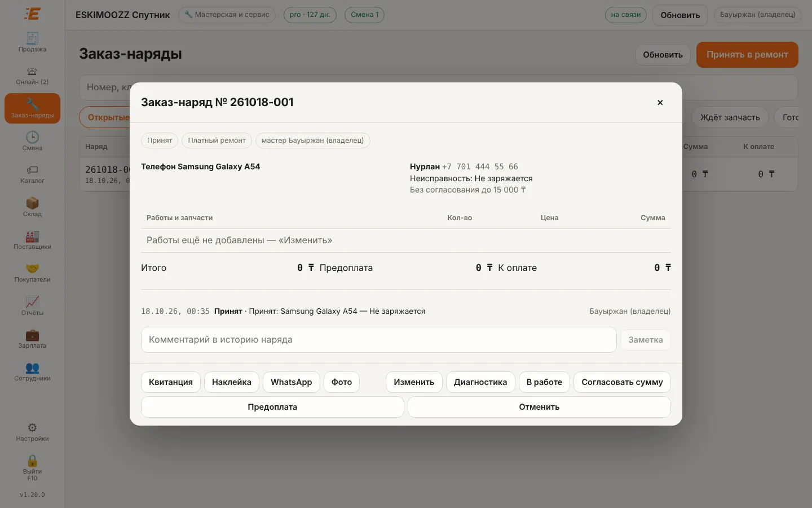Screen dimensions: 812x508
Task: Click the Заметка button
Action: (646, 340)
